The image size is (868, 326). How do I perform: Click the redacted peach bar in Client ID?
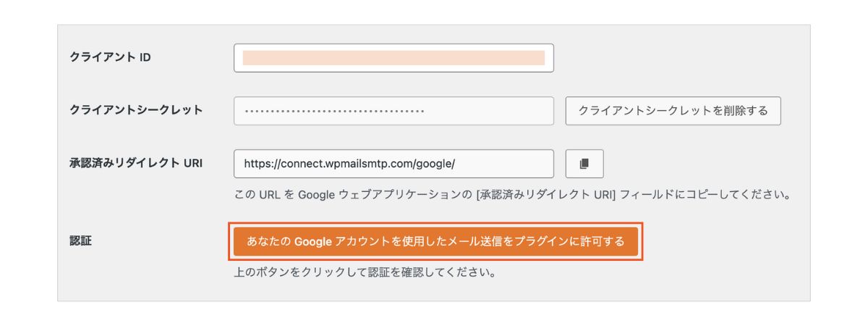[393, 58]
